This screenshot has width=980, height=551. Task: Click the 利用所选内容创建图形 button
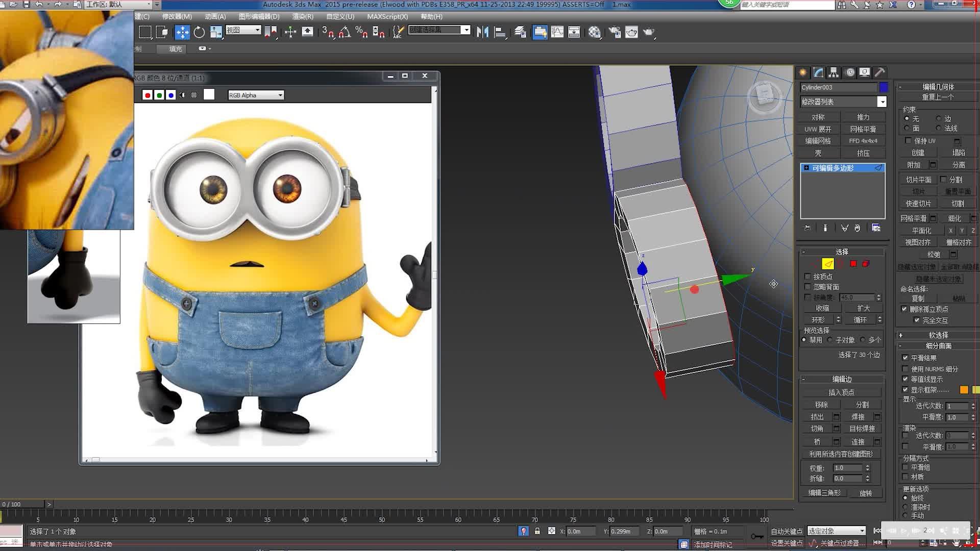tap(841, 454)
